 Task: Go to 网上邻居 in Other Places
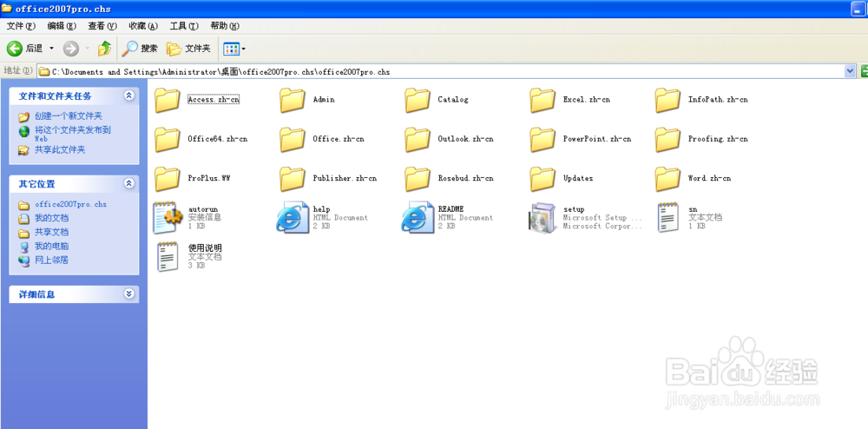point(43,261)
